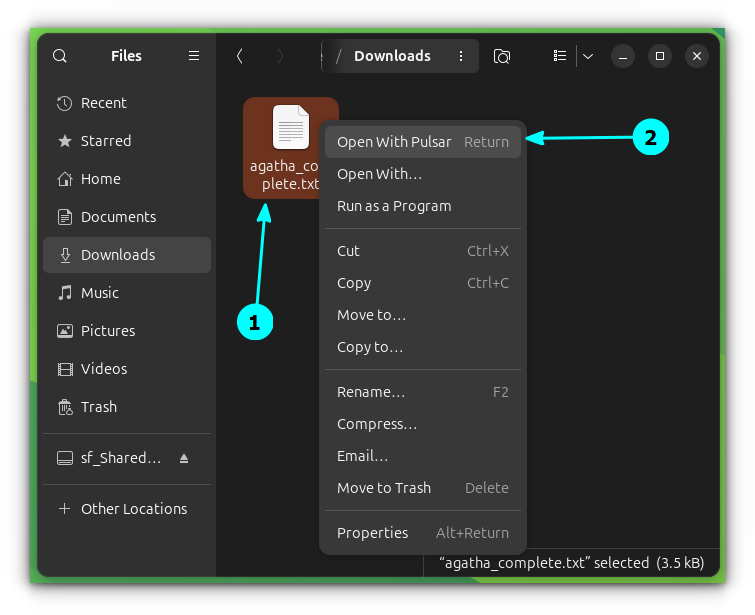Open the Downloads path options menu

coord(461,56)
